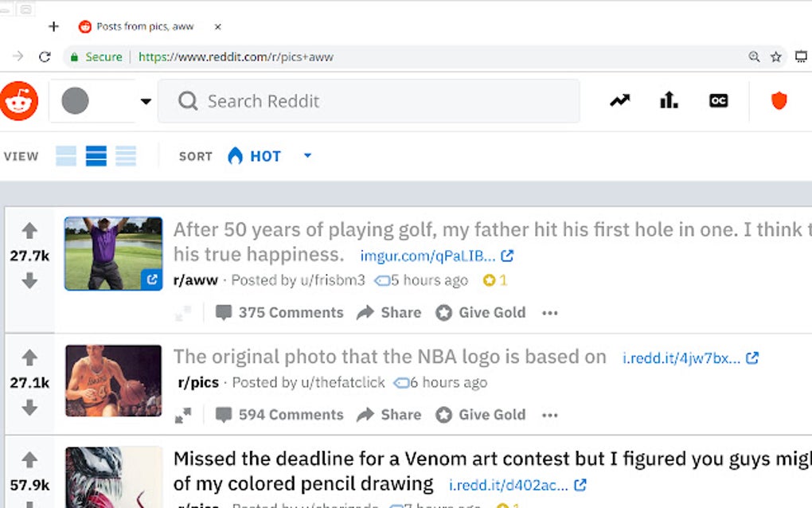The image size is (812, 508).
Task: Click the expand icon on the NBA post
Action: (183, 415)
